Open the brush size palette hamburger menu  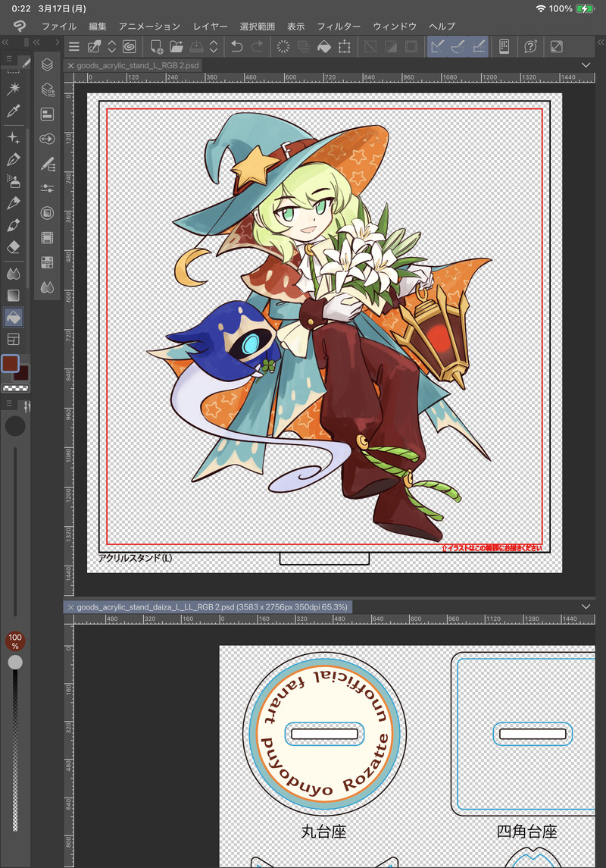pos(9,403)
